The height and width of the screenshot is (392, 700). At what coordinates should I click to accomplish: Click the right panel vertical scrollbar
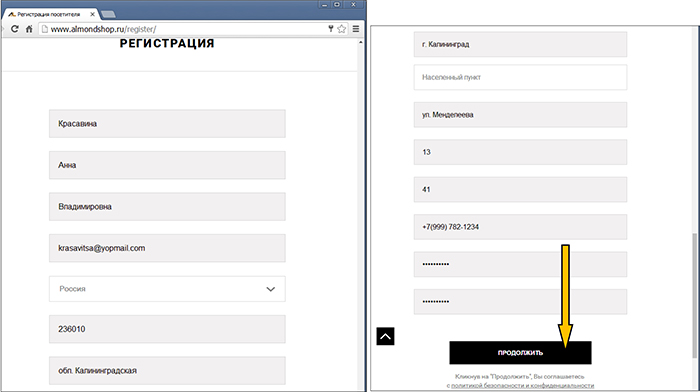point(694,295)
